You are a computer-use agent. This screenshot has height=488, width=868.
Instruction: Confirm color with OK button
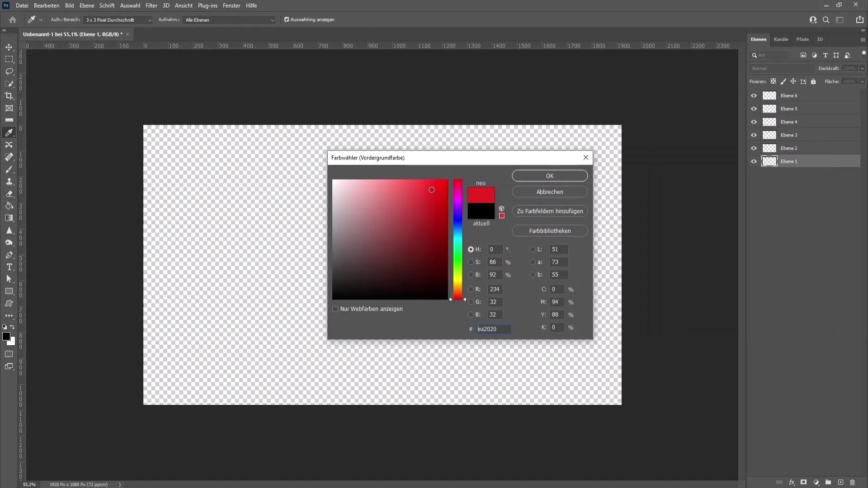coord(550,176)
